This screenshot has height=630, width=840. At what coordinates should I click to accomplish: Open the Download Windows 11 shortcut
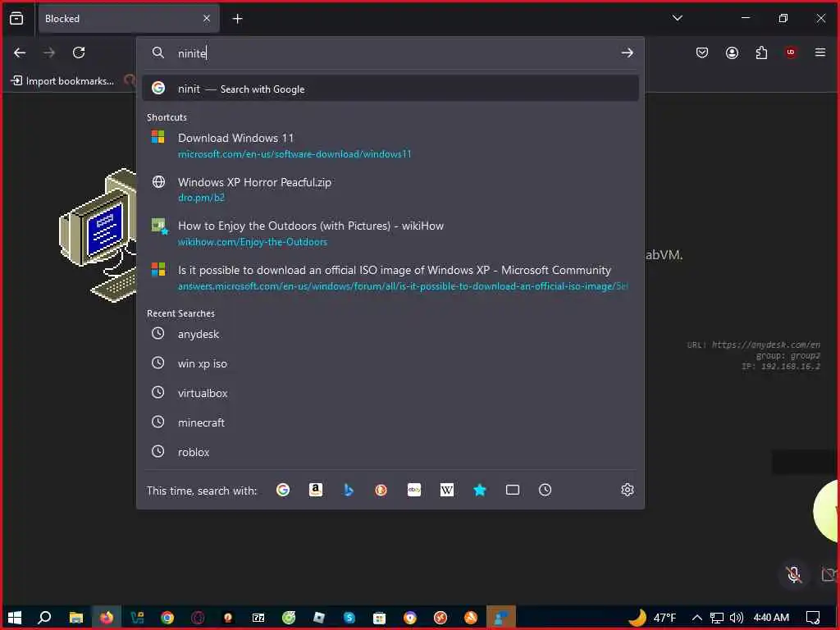(390, 145)
